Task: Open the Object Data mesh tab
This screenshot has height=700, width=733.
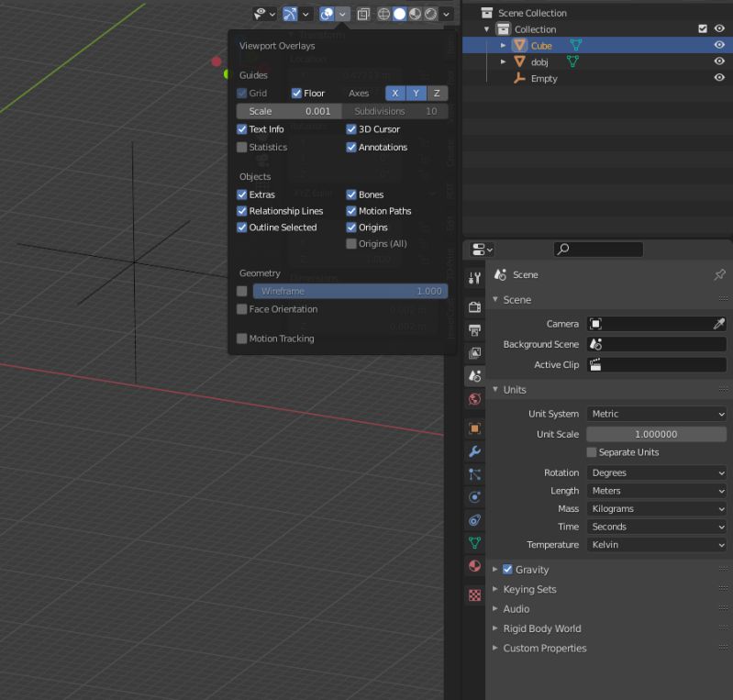Action: [474, 543]
